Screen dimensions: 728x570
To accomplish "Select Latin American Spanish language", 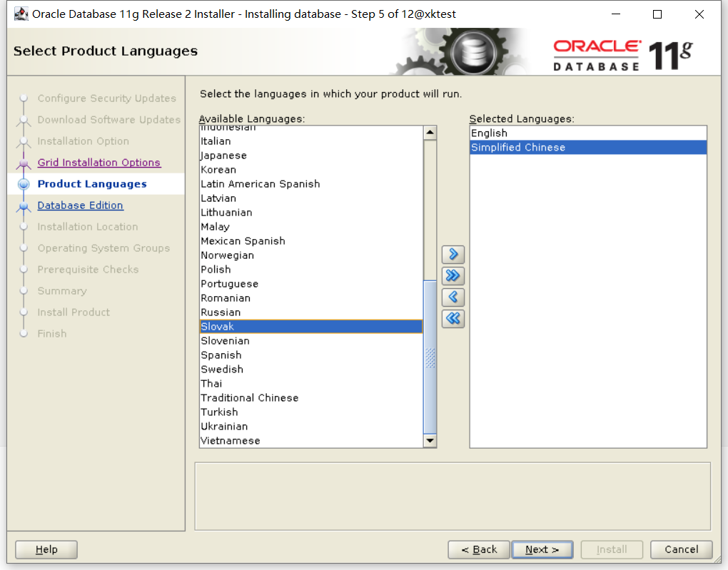I will click(x=311, y=184).
